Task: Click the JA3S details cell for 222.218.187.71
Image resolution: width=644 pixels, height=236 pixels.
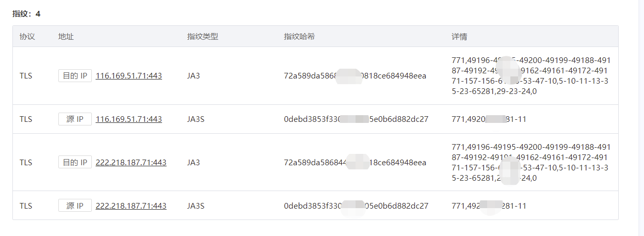Action: (489, 206)
